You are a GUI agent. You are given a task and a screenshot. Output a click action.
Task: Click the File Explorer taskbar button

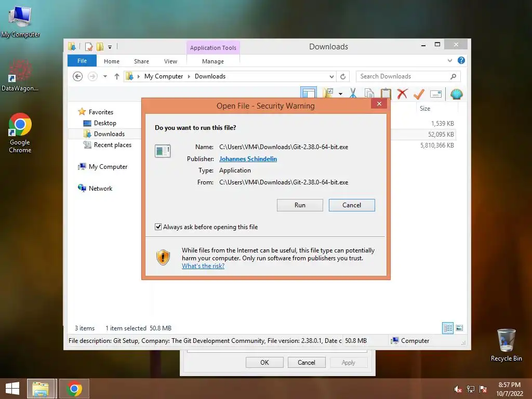click(41, 389)
